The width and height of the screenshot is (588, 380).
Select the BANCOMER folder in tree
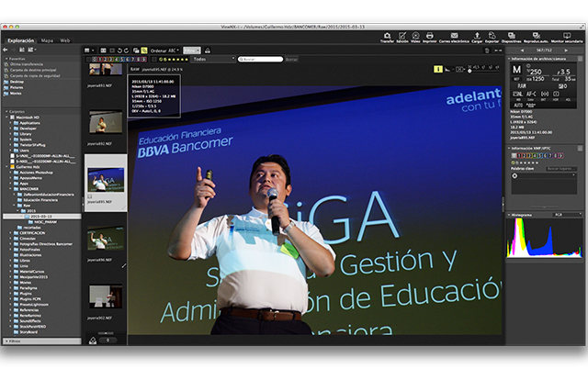[28, 189]
